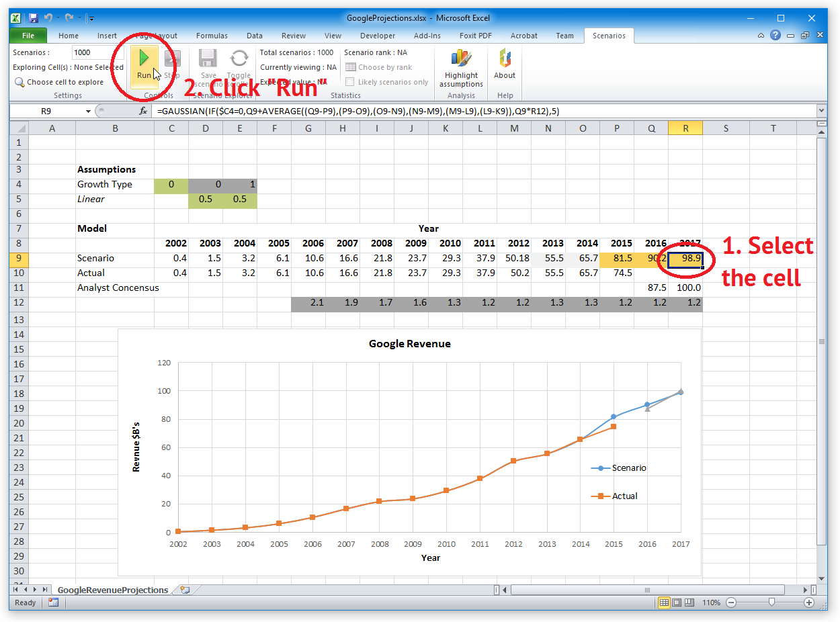
Task: Go to last sheet navigation arrow
Action: (44, 589)
